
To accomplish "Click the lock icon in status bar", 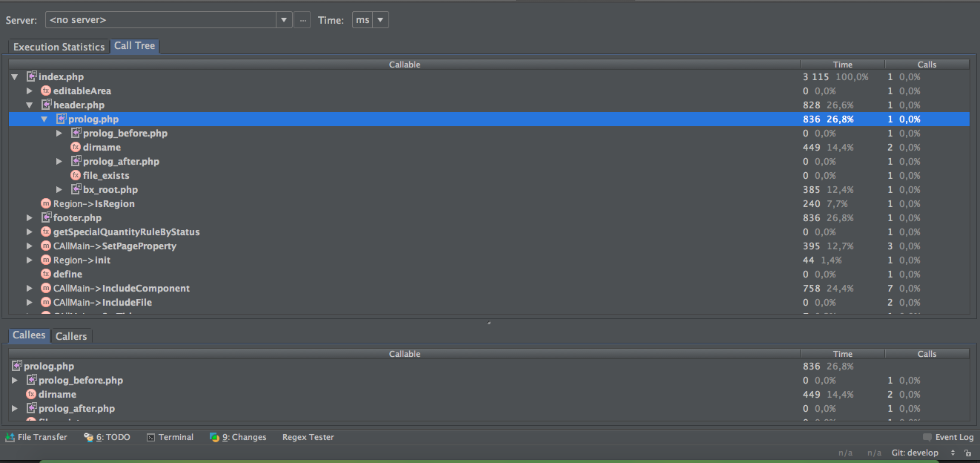I will (x=967, y=453).
